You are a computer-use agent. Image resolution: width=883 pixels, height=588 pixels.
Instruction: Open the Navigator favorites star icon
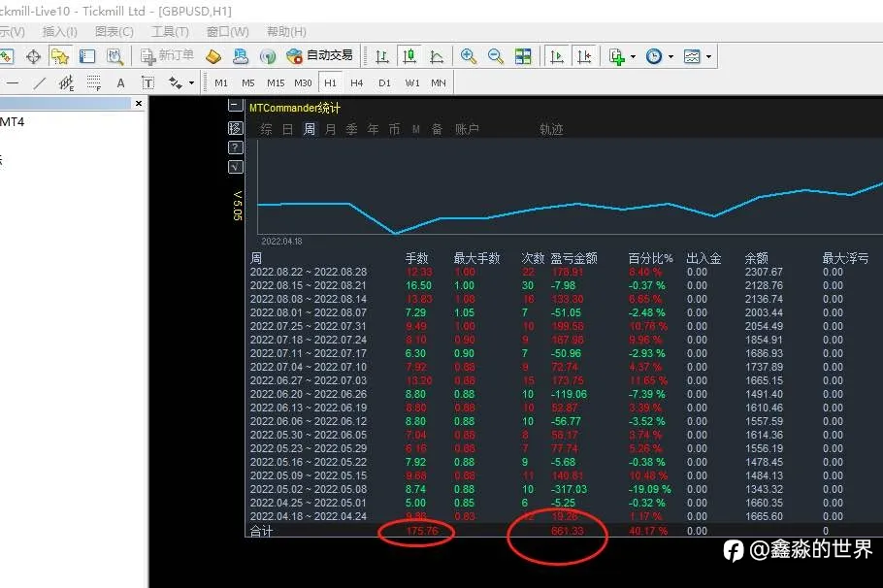(60, 56)
